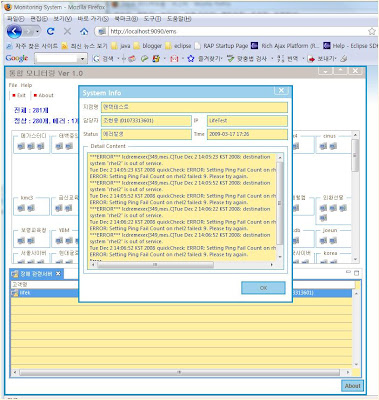Click the 전체 : 281개 total count text
This screenshot has width=379, height=400.
point(31,110)
